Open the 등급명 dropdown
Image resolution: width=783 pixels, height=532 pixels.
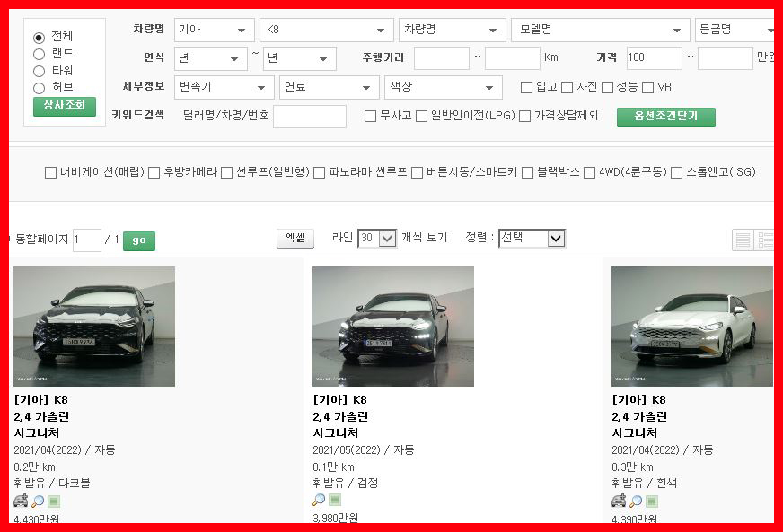point(735,30)
